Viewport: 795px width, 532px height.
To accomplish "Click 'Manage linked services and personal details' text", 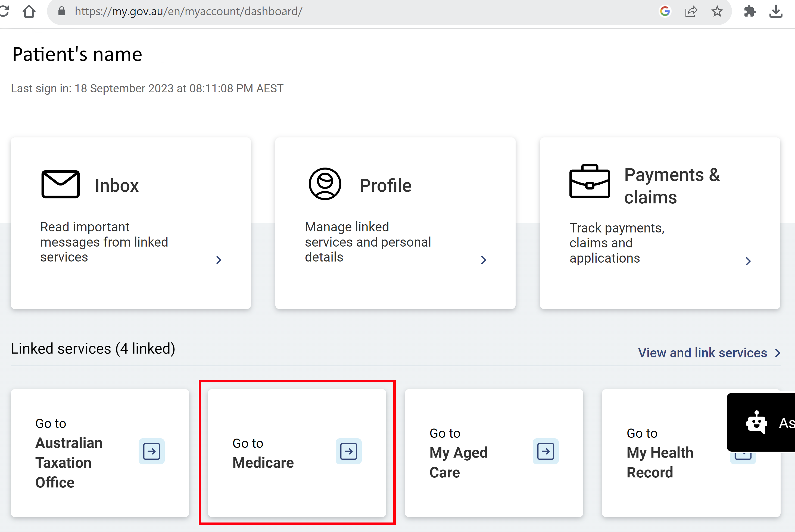I will click(x=368, y=242).
